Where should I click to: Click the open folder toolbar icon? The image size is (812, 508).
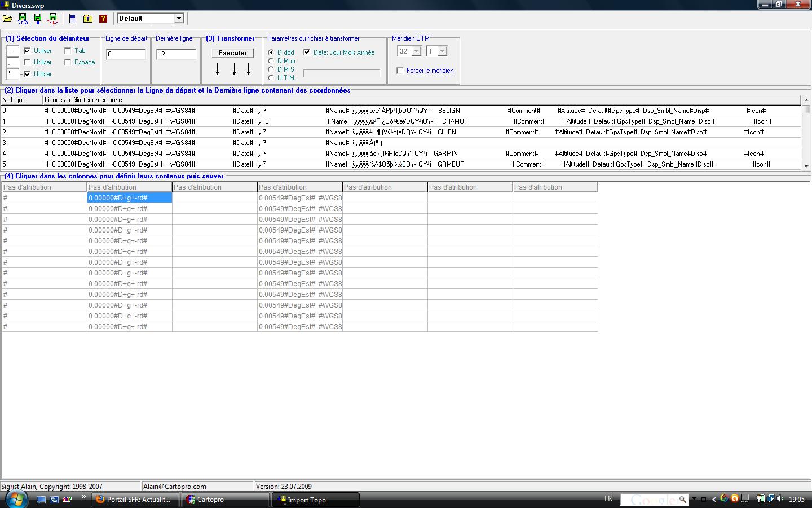[x=7, y=19]
